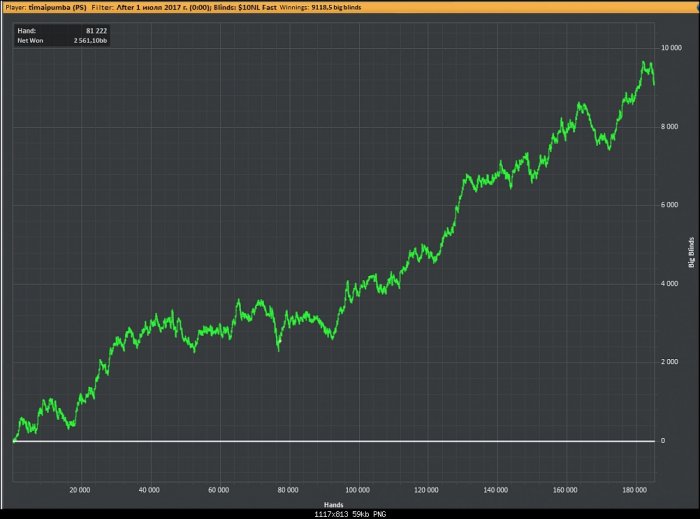Screen dimensions: 700x519
Task: Click the Big Blinds axis title
Action: [x=692, y=253]
